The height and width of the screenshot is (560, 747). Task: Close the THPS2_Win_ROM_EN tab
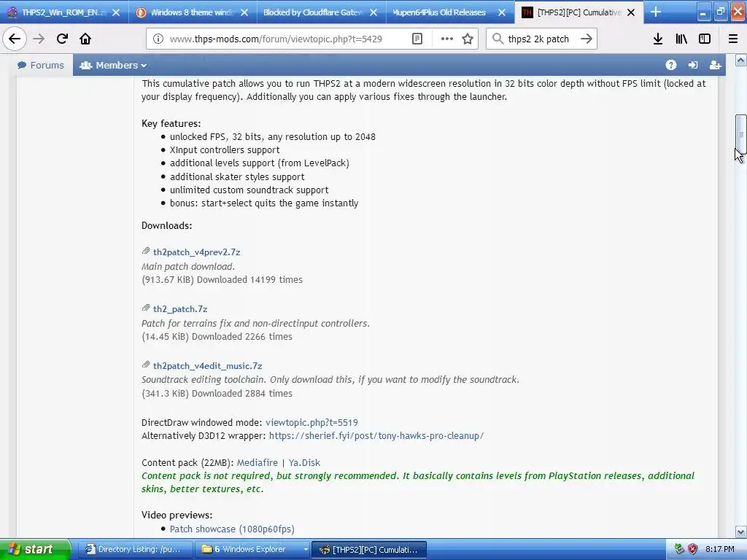116,12
